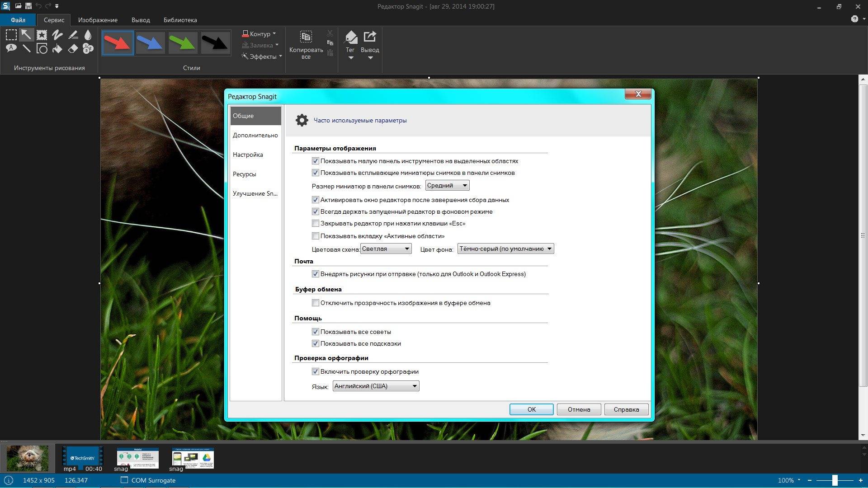Enable disable clipboard image transparency checkbox
868x488 pixels.
pos(316,303)
